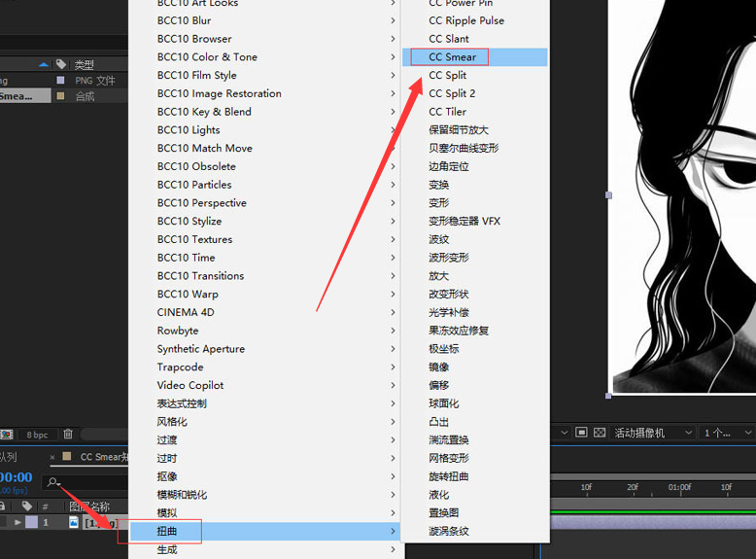Toggle the region of interest icon
This screenshot has height=559, width=756.
(x=581, y=433)
